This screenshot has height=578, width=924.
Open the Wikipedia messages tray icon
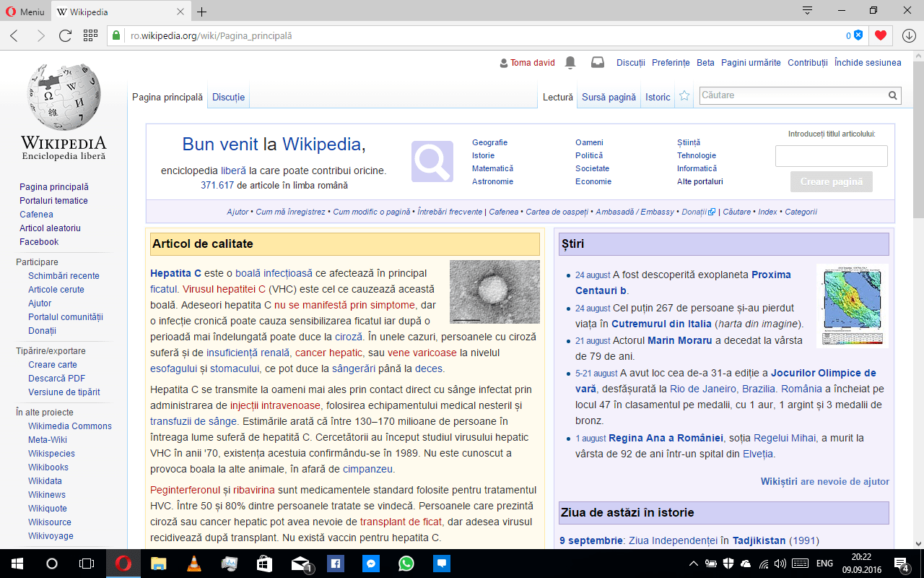click(598, 63)
